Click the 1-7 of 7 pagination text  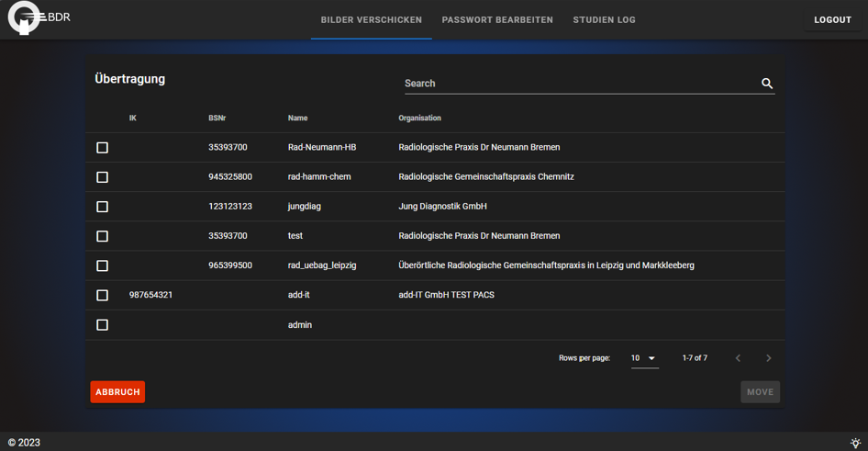(695, 358)
